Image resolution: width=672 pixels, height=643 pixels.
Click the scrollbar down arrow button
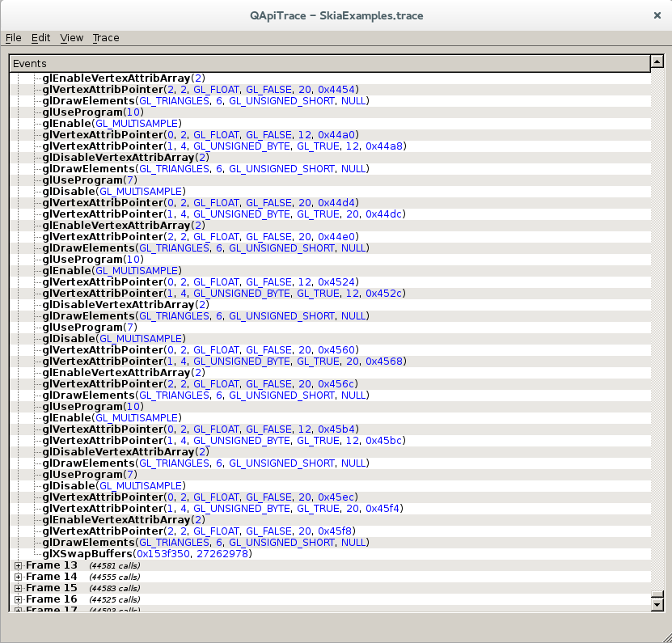657,604
